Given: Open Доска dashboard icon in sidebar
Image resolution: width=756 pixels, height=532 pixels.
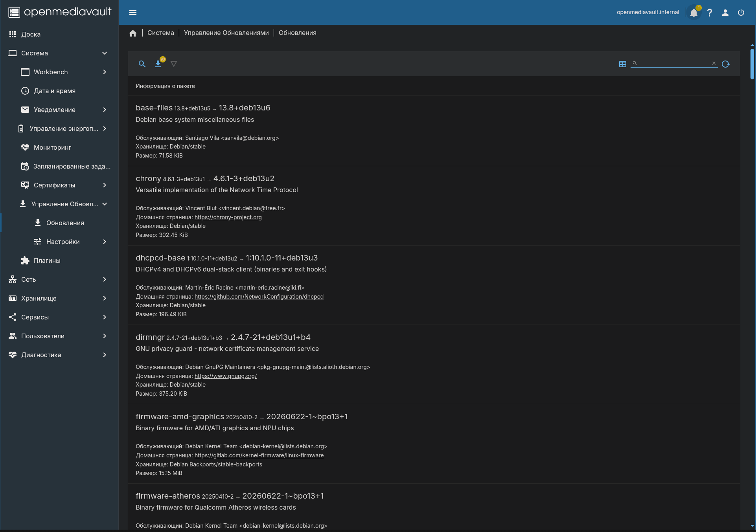Looking at the screenshot, I should point(13,34).
